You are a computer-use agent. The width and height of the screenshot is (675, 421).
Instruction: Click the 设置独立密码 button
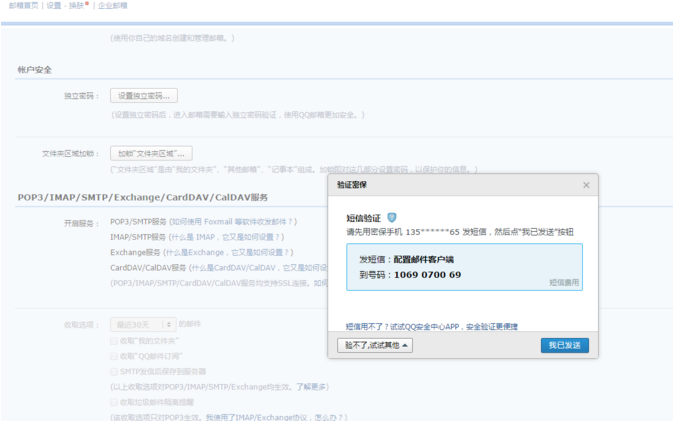144,96
